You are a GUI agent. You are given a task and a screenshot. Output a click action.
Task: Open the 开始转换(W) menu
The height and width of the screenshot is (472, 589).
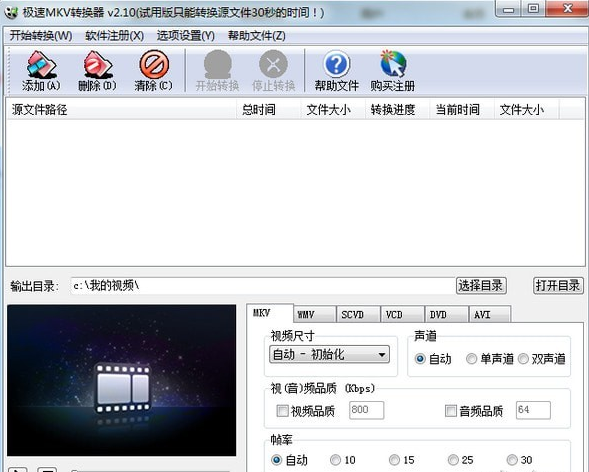click(x=41, y=36)
